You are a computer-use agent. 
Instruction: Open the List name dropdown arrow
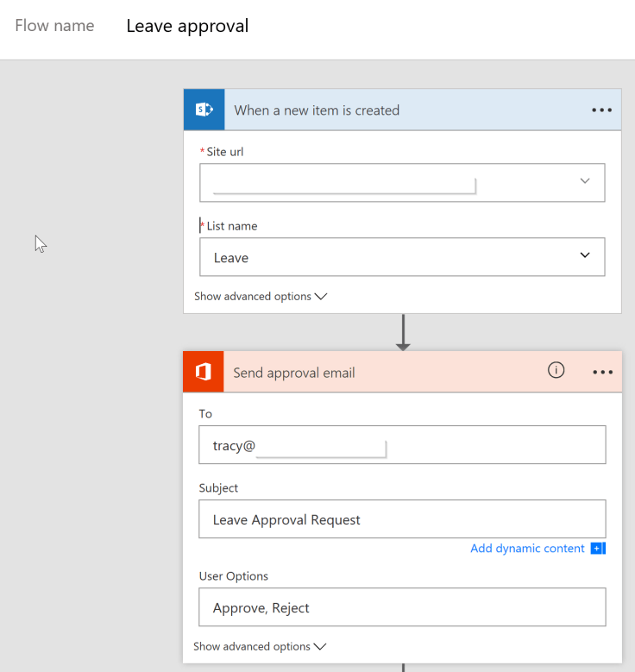[585, 256]
